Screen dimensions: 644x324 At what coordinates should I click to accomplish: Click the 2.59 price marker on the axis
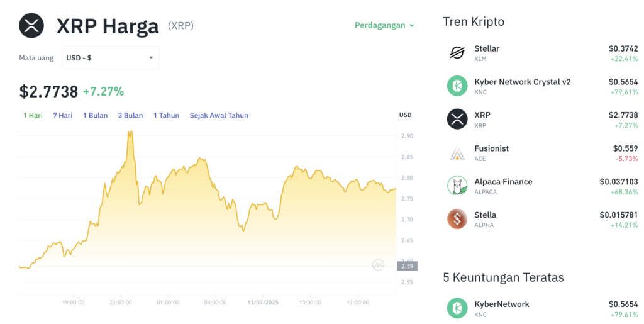407,266
